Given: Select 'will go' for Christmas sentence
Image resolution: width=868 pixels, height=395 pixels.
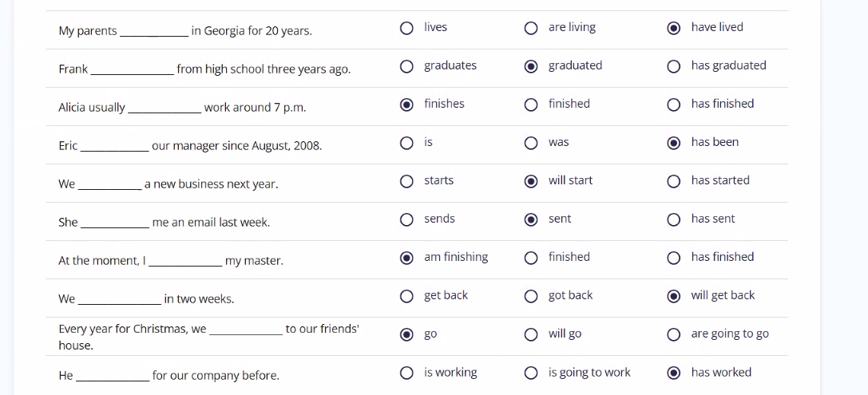Looking at the screenshot, I should pos(531,334).
